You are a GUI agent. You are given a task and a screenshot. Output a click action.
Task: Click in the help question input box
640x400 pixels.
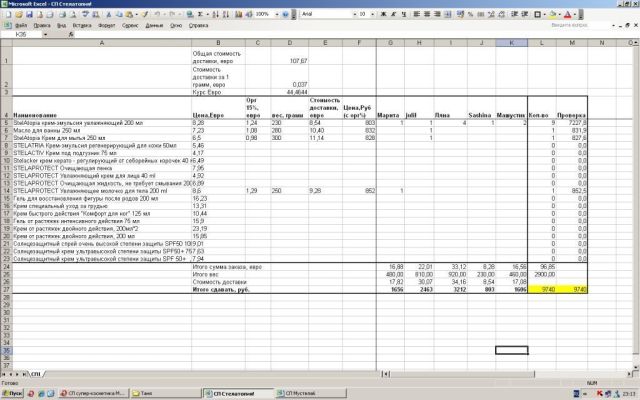click(x=580, y=25)
